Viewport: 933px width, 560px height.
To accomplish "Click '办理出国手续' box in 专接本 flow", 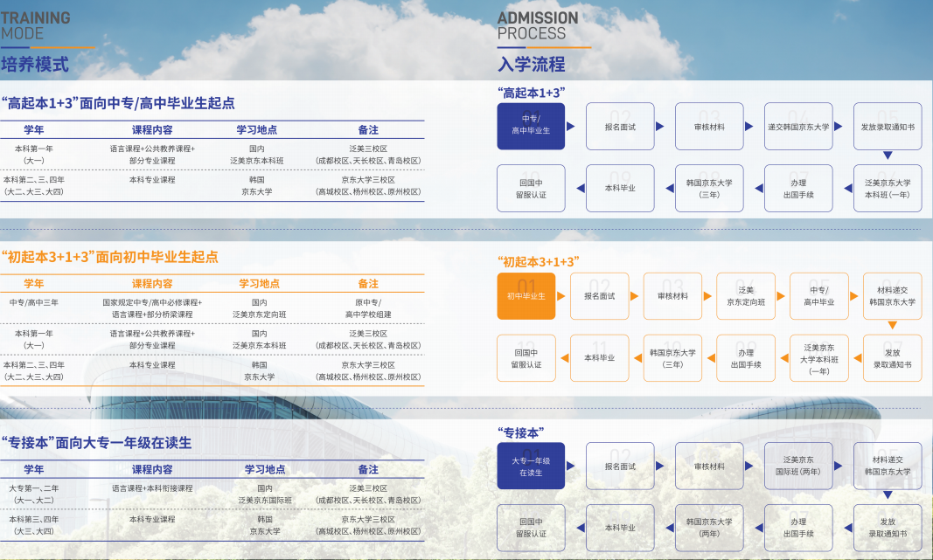I will click(x=798, y=528).
